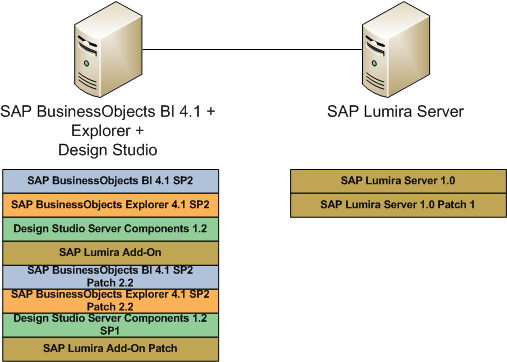507x362 pixels.
Task: Click the vent grille on the left server
Action: point(87,81)
